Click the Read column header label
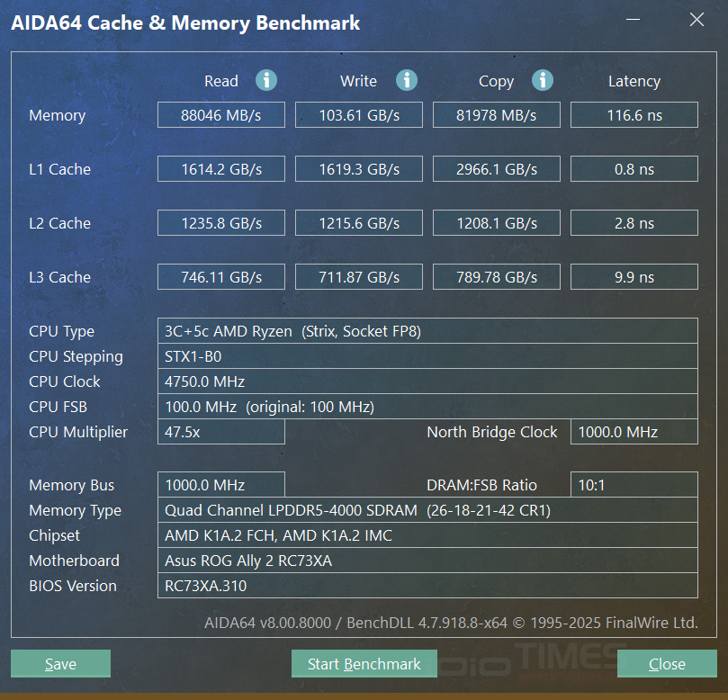 tap(221, 81)
